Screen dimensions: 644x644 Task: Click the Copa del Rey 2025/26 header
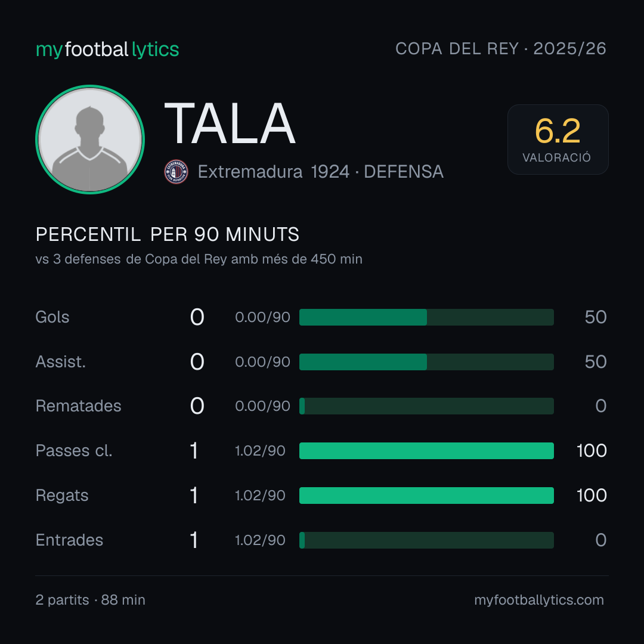point(501,49)
